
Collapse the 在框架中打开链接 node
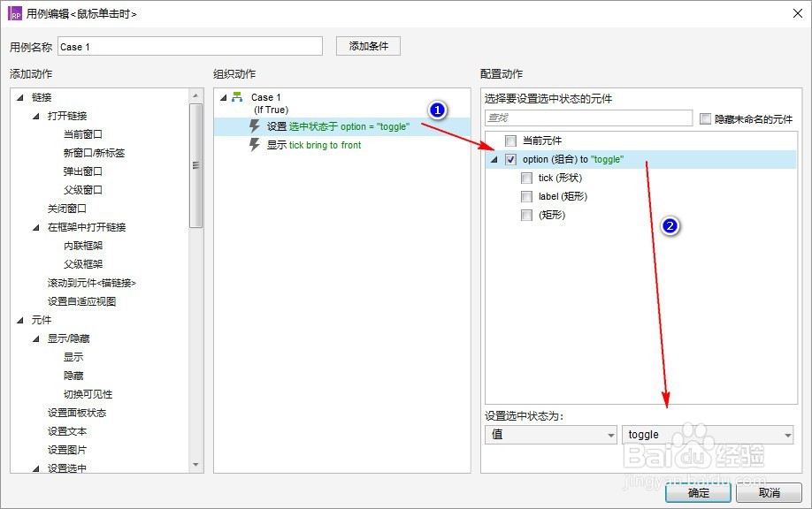click(35, 227)
